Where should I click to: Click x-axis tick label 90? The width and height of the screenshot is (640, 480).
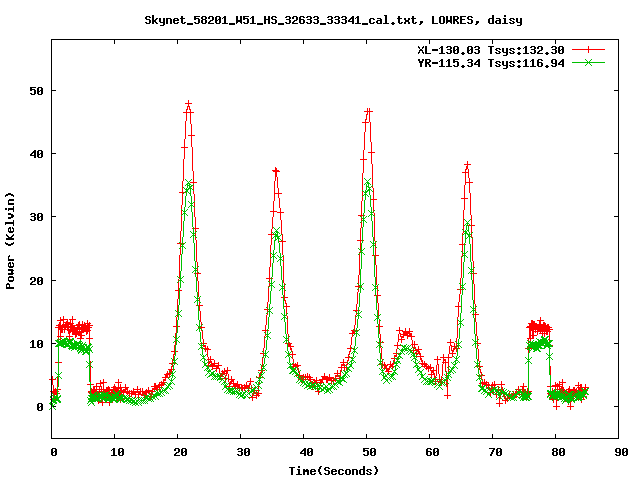[621, 452]
